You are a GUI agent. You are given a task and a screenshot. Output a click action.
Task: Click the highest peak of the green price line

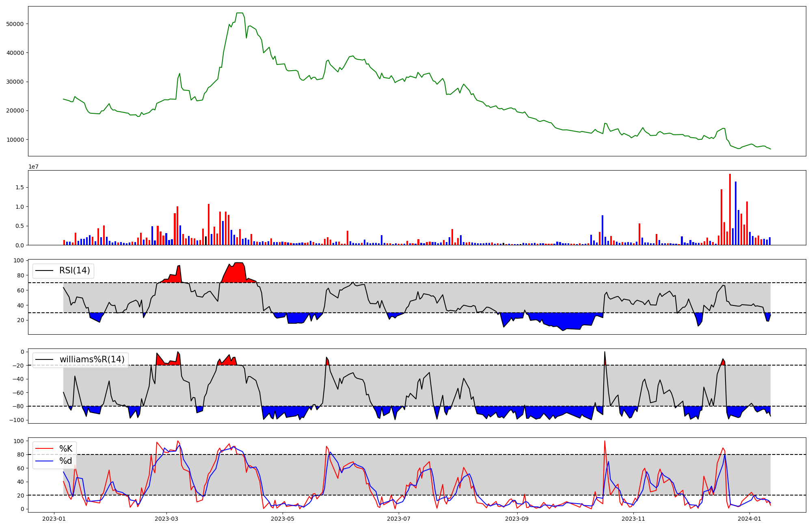(x=240, y=13)
